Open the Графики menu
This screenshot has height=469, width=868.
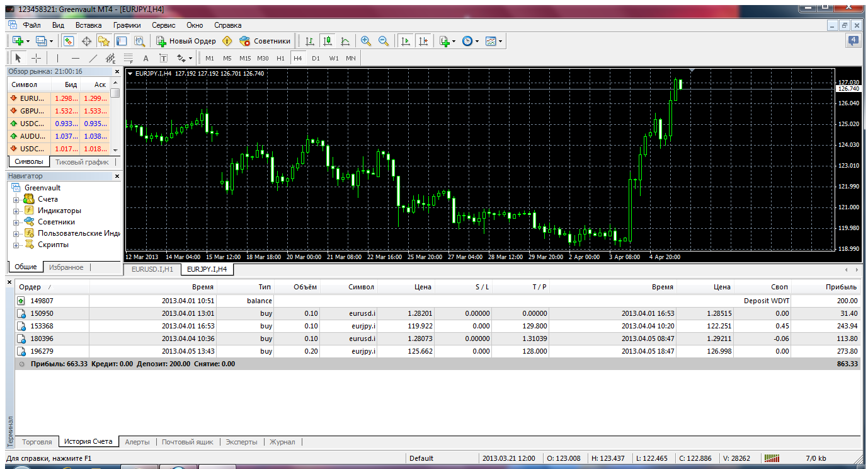[127, 25]
